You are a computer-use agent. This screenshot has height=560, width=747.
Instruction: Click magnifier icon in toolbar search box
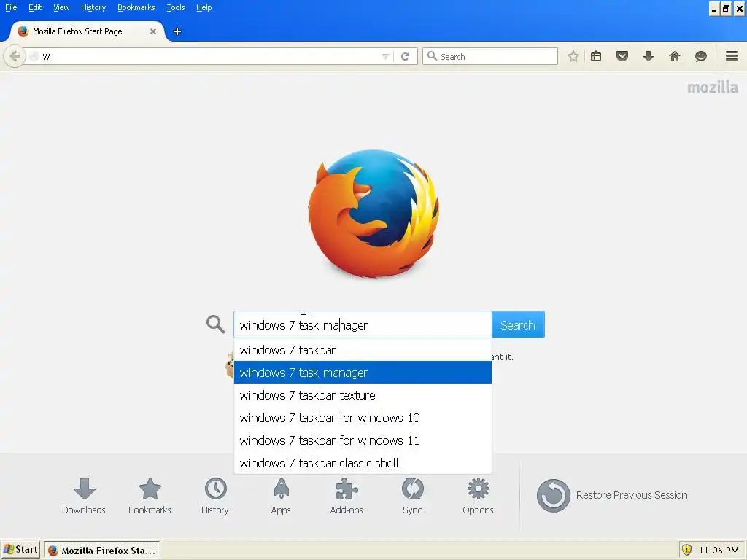pos(432,56)
